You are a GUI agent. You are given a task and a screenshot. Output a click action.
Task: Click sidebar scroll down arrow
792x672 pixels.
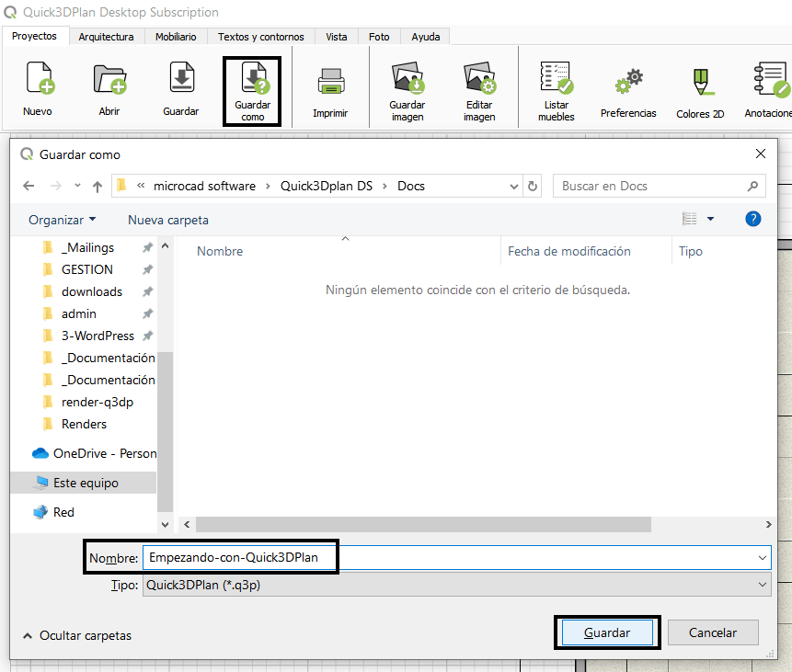coord(166,525)
